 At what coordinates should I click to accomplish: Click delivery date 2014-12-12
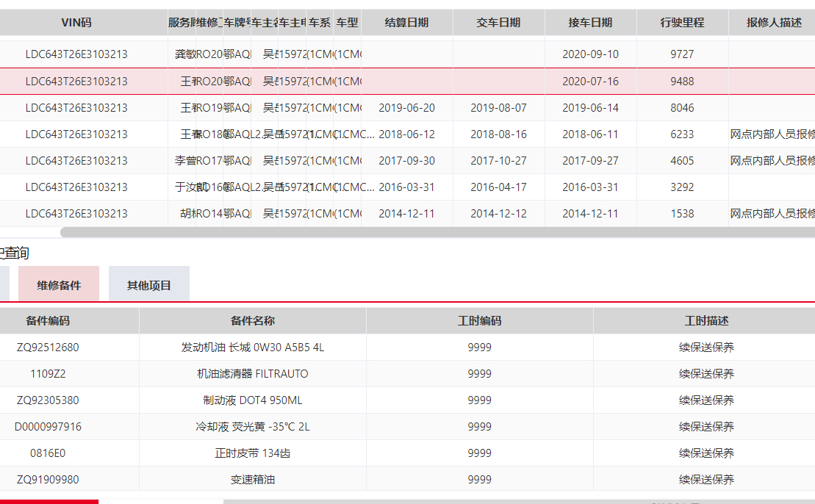(x=498, y=214)
